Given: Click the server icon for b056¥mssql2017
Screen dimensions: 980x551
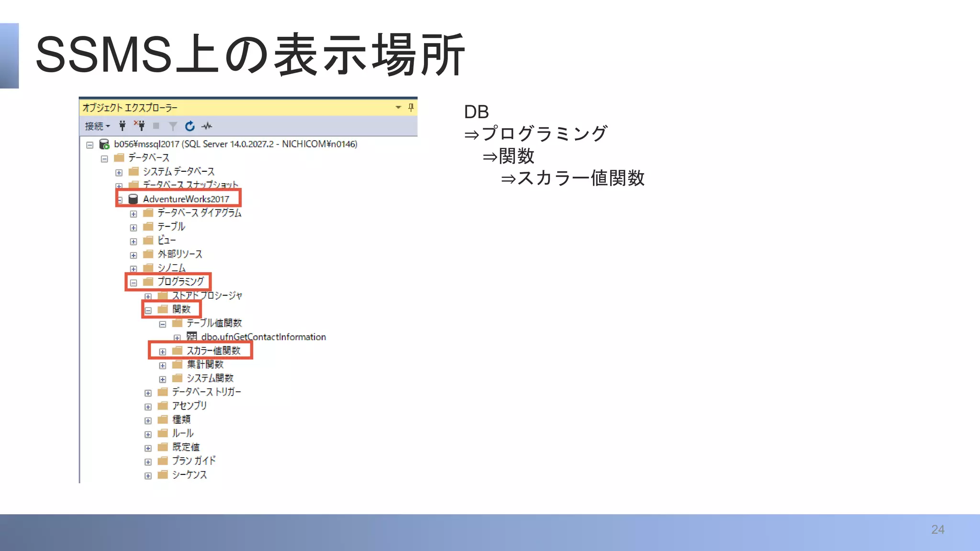Looking at the screenshot, I should [x=104, y=144].
